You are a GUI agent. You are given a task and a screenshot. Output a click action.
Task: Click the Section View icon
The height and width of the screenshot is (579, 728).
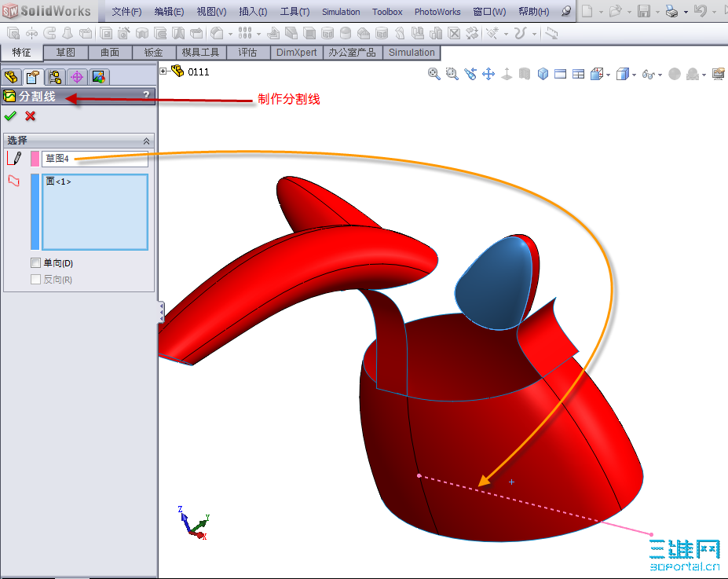[x=525, y=74]
